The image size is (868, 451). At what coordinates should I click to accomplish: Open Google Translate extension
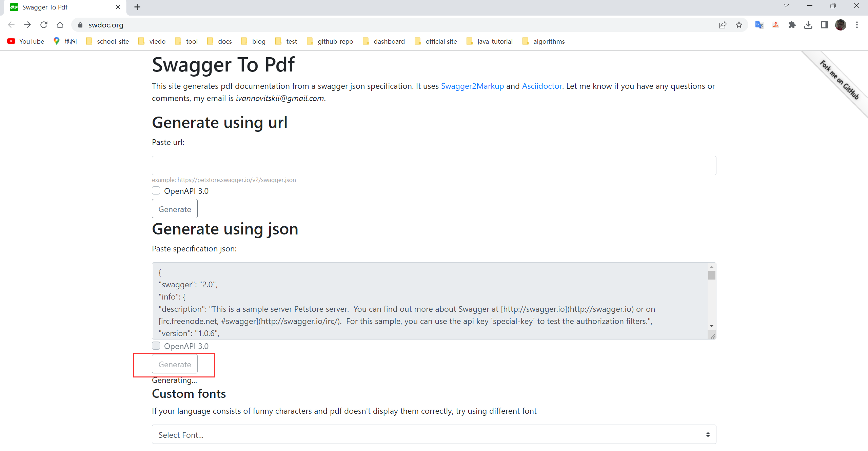pyautogui.click(x=759, y=25)
